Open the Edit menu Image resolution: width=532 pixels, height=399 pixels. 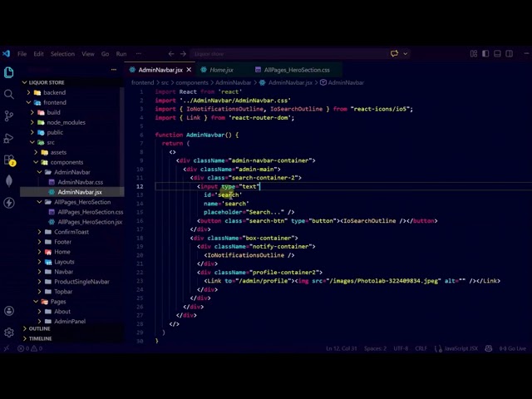coord(38,54)
